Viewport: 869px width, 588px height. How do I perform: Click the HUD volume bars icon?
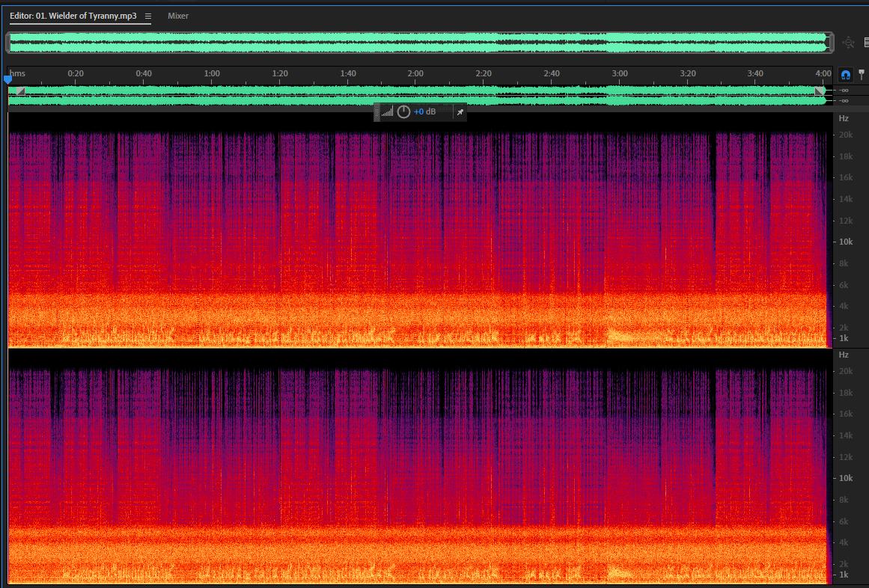point(388,112)
